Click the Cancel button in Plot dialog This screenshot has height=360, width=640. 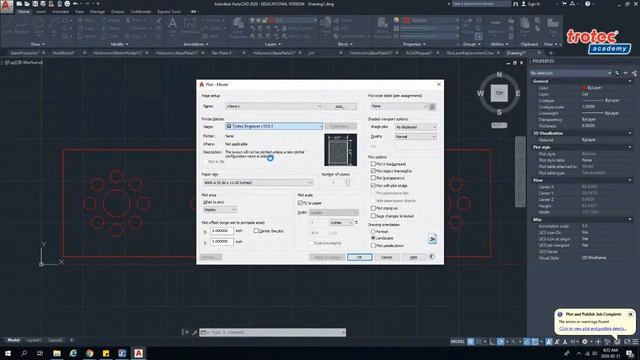(386, 257)
